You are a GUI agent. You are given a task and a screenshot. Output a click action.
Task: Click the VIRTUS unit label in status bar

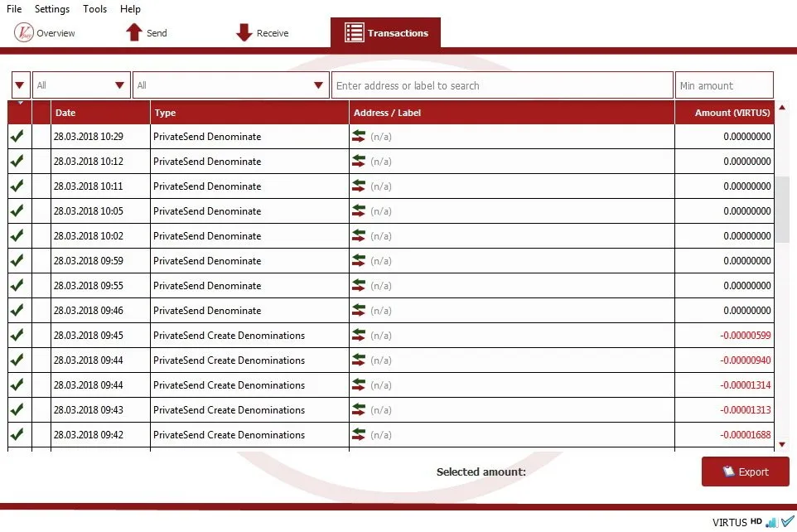(729, 522)
